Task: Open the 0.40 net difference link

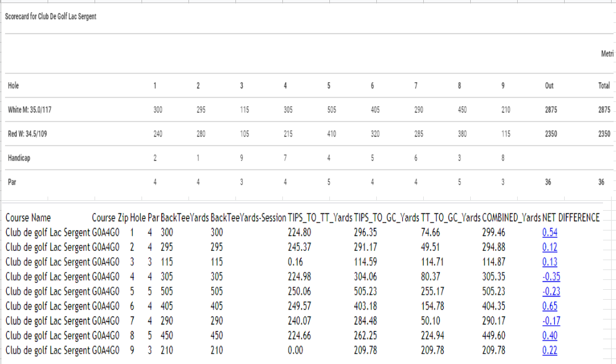Action: (x=550, y=336)
